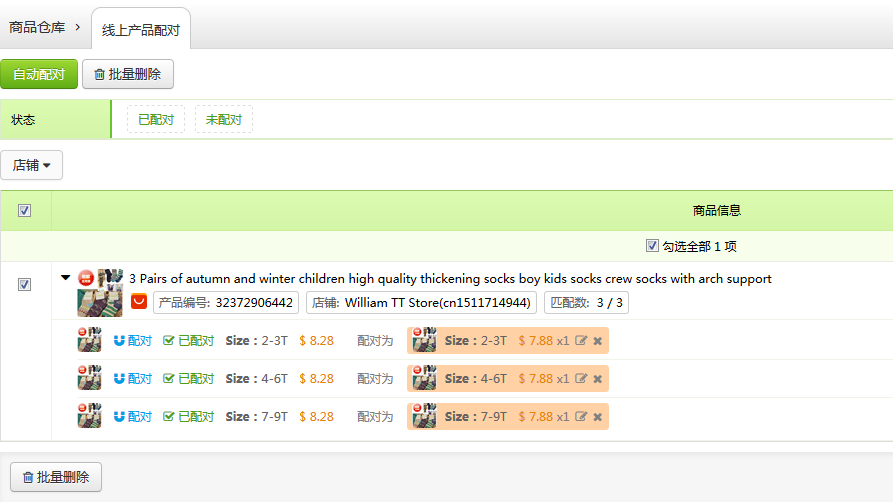Open the 店铺 dropdown
The width and height of the screenshot is (893, 504).
point(32,166)
